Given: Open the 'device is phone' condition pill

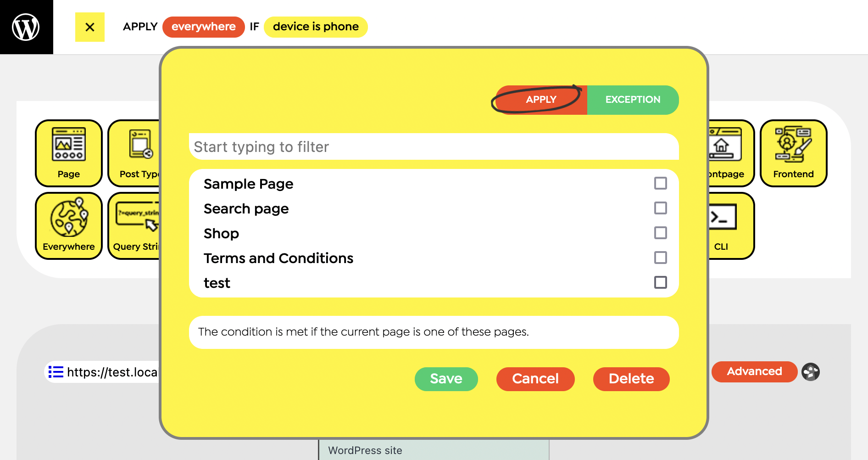Looking at the screenshot, I should click(x=316, y=27).
